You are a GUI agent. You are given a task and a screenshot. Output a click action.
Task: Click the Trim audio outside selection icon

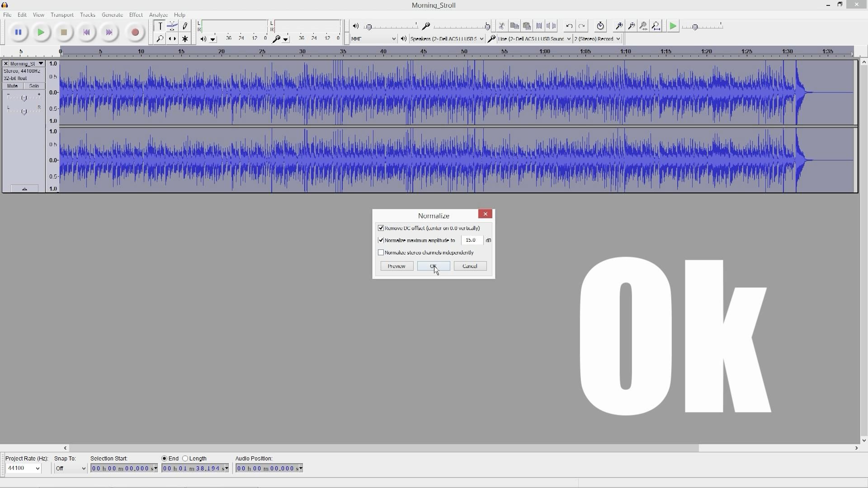tap(539, 26)
